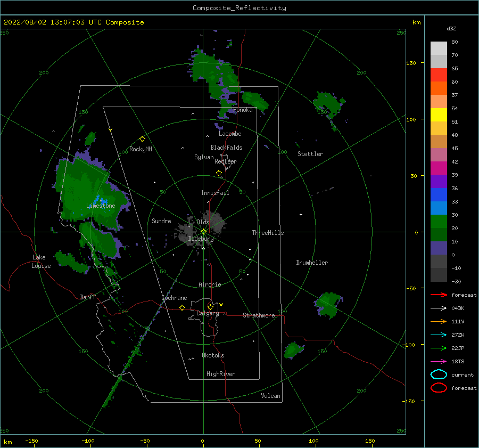Click the Calgary city label
479x448 pixels.
point(208,313)
